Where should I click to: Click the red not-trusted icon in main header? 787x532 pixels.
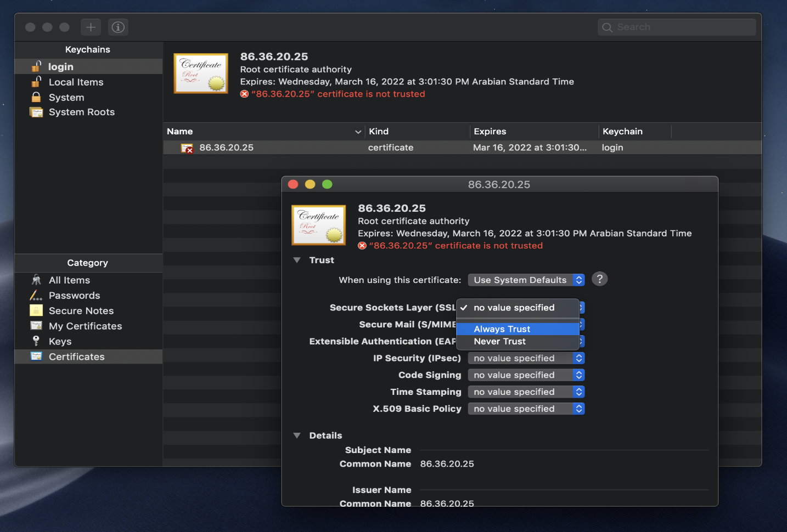pos(244,94)
